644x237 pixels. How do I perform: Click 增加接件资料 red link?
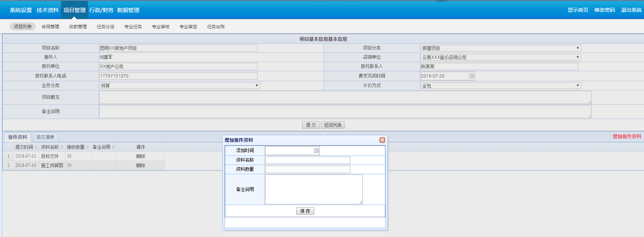tap(626, 137)
